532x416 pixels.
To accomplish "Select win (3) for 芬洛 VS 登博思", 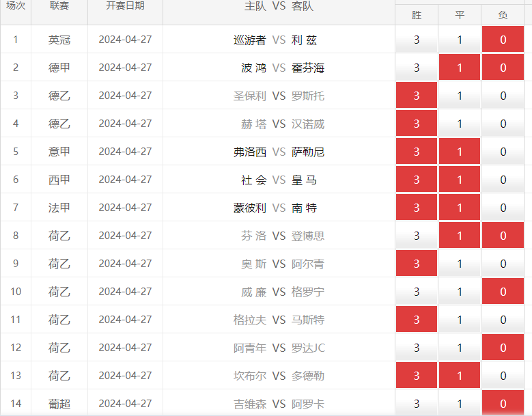I will (417, 236).
